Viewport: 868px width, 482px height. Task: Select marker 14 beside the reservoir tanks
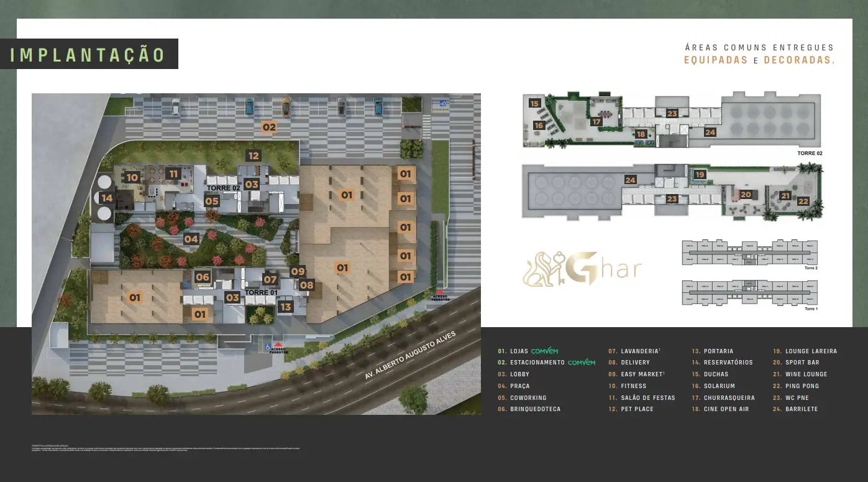click(x=107, y=198)
